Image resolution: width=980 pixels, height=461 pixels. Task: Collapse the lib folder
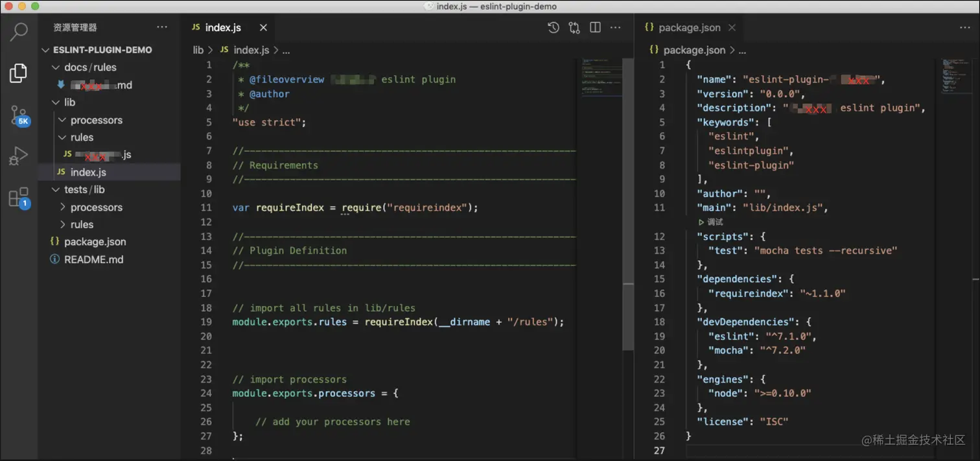tap(56, 102)
